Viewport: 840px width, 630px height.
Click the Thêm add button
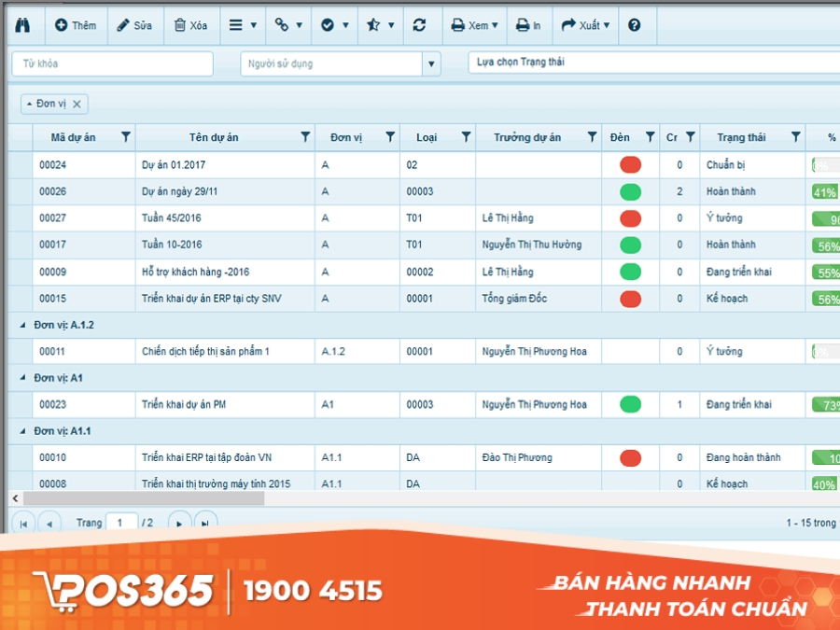point(76,25)
